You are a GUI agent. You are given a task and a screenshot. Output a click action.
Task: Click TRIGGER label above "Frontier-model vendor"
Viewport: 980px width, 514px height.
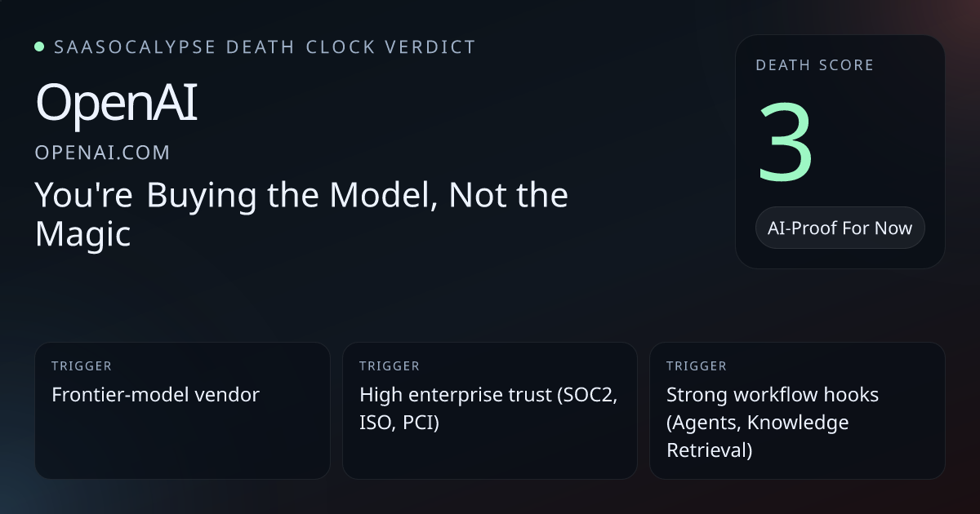click(81, 366)
